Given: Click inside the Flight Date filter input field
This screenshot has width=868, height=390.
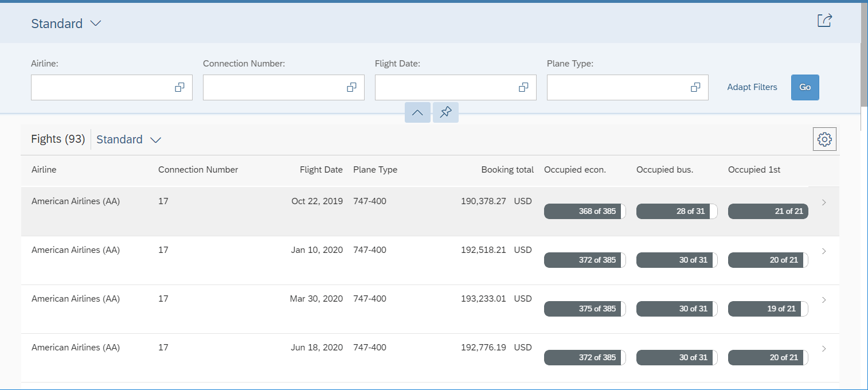Looking at the screenshot, I should [447, 87].
